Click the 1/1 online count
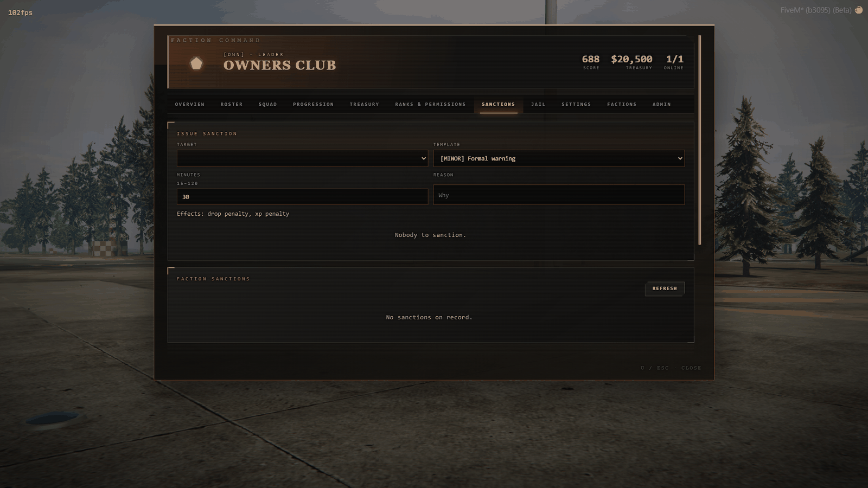 click(675, 59)
